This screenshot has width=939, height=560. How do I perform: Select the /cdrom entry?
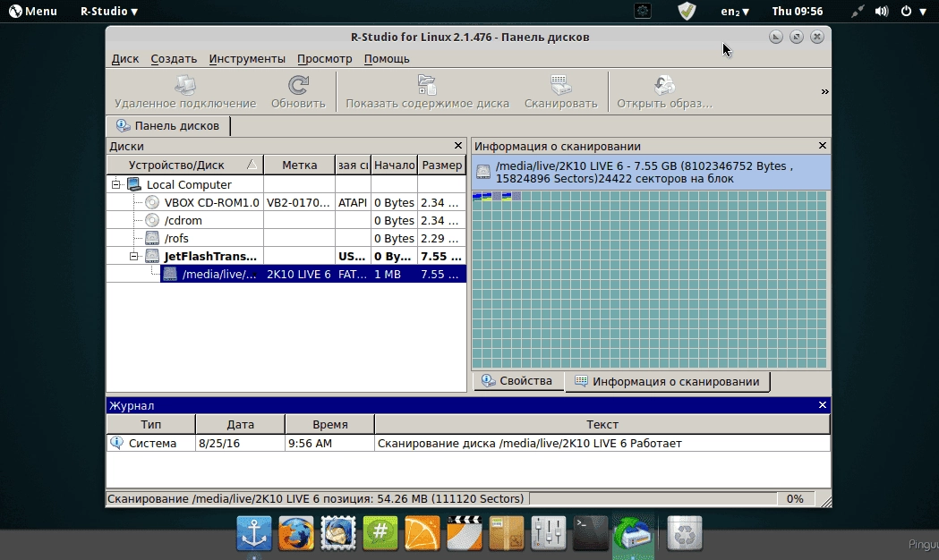tap(286, 220)
